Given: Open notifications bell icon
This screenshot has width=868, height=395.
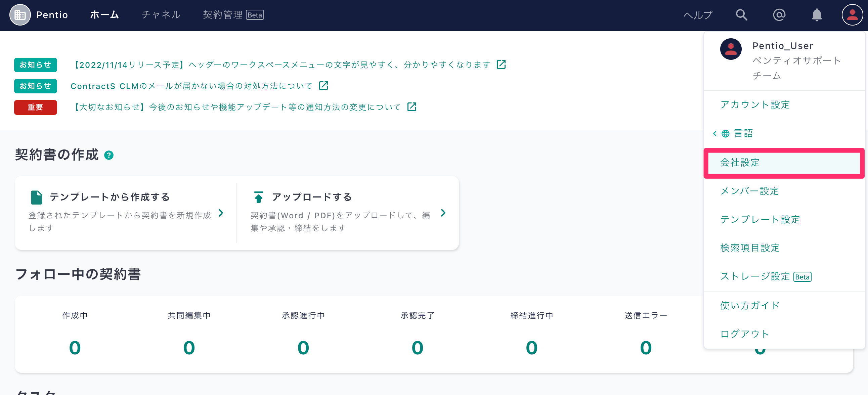Looking at the screenshot, I should tap(817, 15).
